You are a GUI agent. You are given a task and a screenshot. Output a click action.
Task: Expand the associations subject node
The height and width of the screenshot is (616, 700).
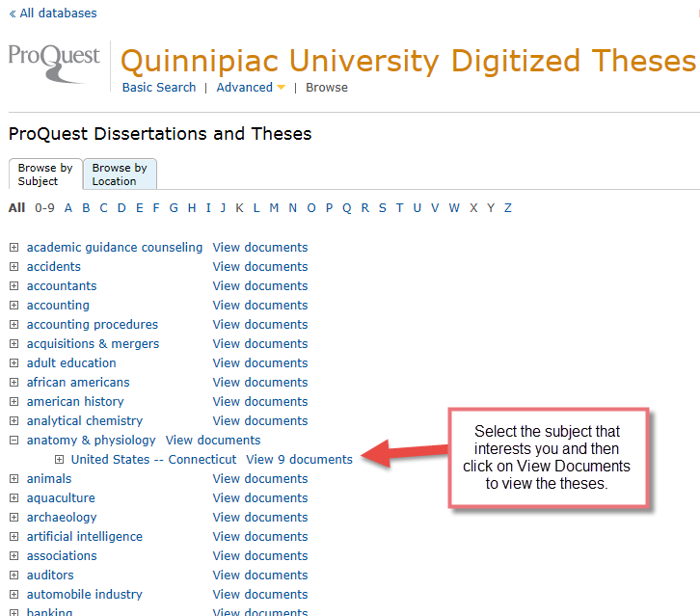tap(14, 555)
